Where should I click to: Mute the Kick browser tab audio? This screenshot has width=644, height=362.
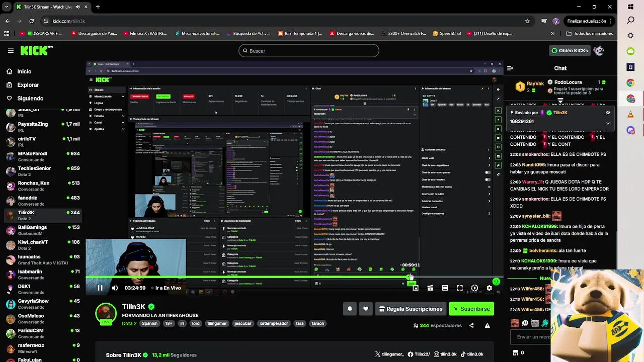point(77,7)
